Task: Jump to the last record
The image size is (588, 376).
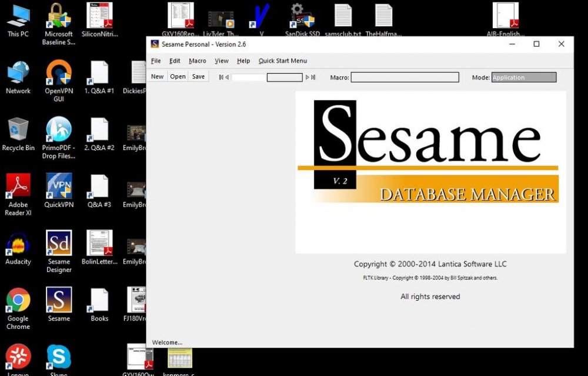Action: [312, 76]
